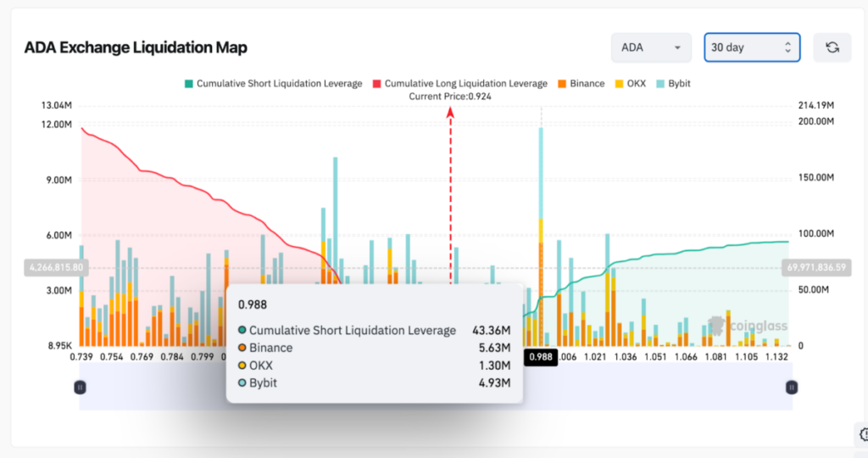Screen dimensions: 868x458
Task: Click the Binance orange dot in the tooltip
Action: 242,348
